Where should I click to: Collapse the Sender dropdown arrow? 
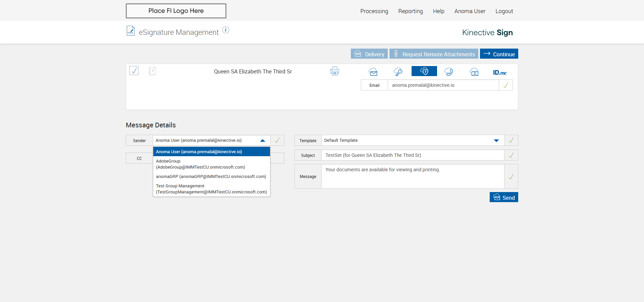pyautogui.click(x=263, y=140)
